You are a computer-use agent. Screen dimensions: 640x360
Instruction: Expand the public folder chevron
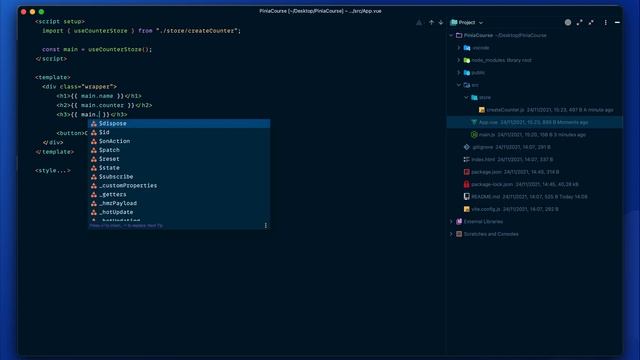459,73
